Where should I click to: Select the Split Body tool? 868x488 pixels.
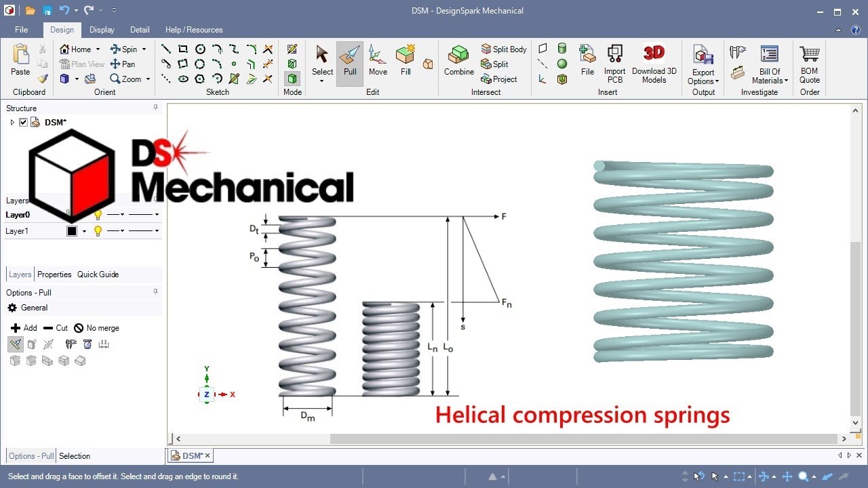(504, 49)
